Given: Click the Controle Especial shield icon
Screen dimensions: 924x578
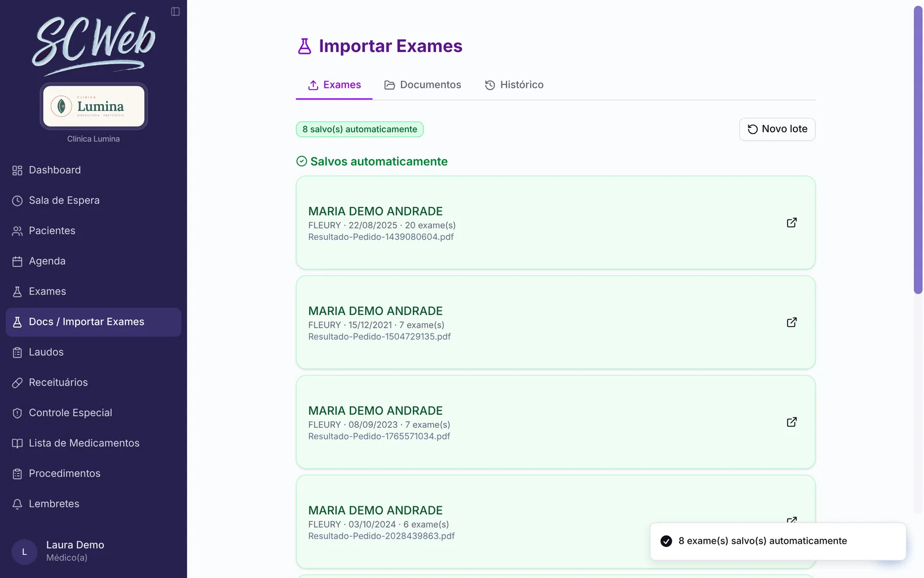Looking at the screenshot, I should coord(17,413).
